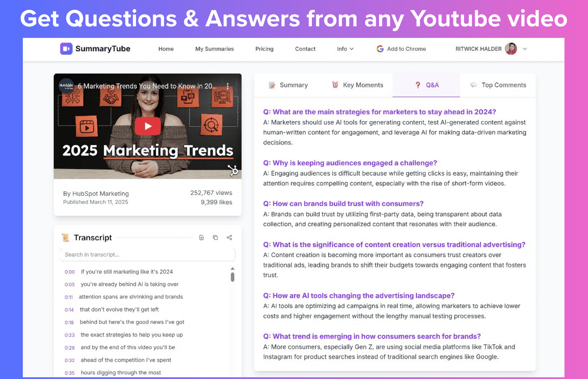This screenshot has height=379, width=588.
Task: Click the SummaryTube logo icon
Action: (66, 49)
